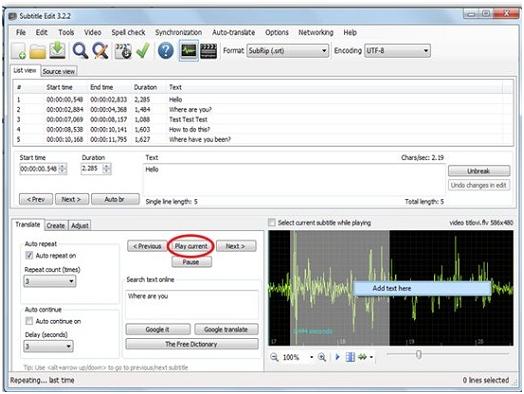This screenshot has height=394, width=524.
Task: Click the < Prev button under Start time
Action: [x=36, y=200]
